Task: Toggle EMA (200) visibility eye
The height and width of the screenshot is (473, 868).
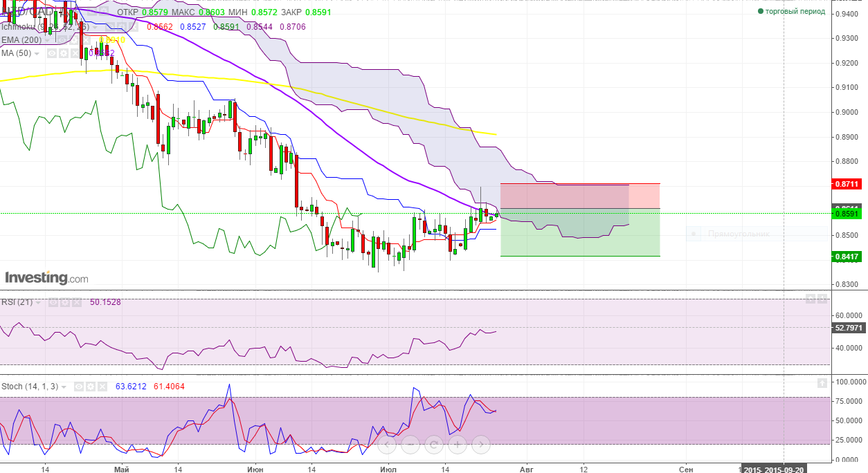Action: point(62,40)
